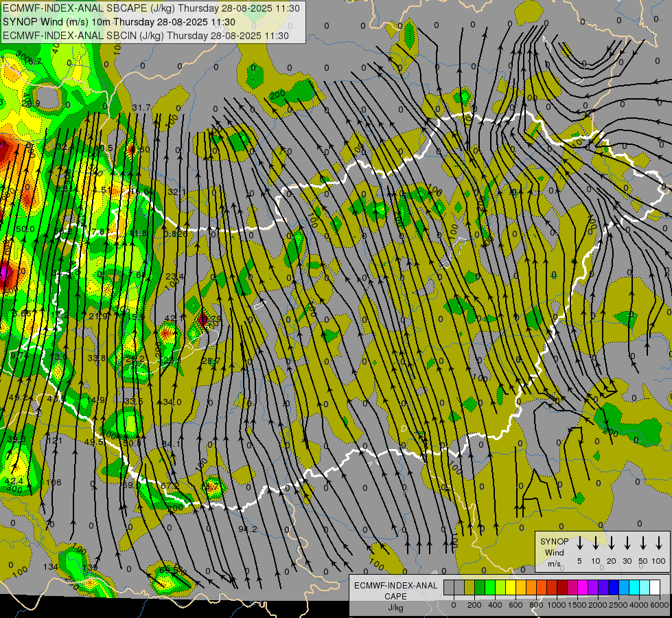672x618 pixels.
Task: Click the '42.4' value on the map
Action: click(x=14, y=481)
